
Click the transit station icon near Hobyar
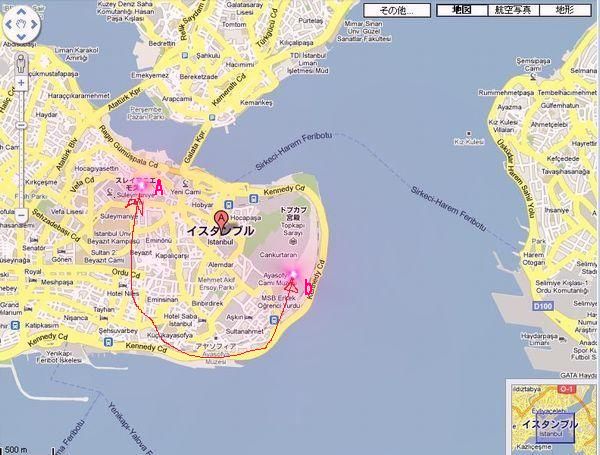coord(229,204)
